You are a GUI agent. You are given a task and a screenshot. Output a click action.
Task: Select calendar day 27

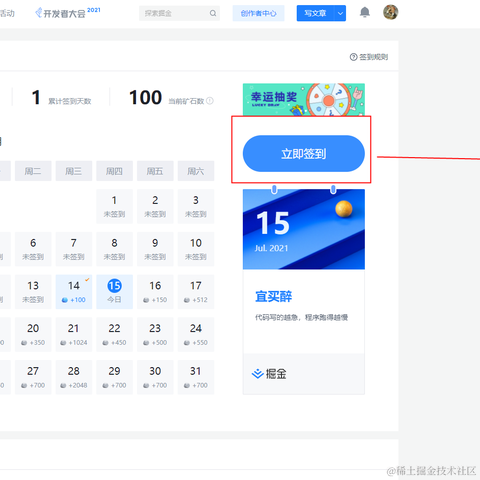coord(33,377)
